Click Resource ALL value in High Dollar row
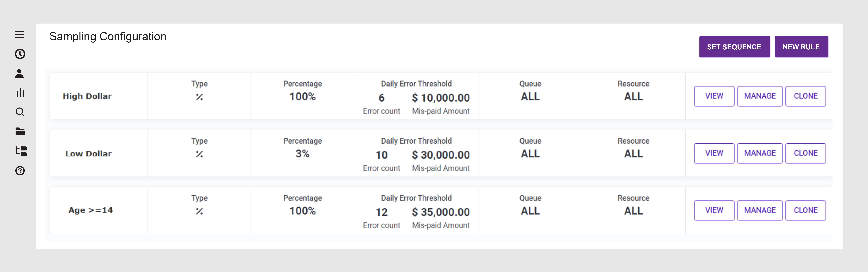868x272 pixels. pyautogui.click(x=633, y=97)
